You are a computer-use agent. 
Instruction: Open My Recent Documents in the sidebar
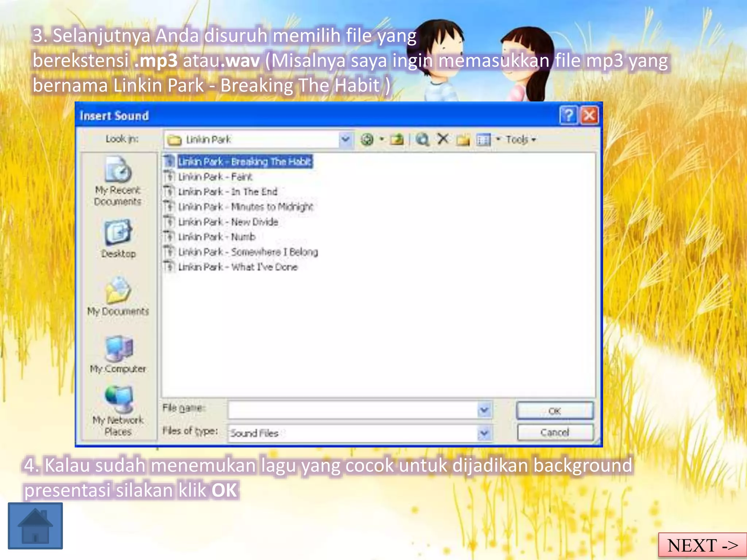click(118, 182)
